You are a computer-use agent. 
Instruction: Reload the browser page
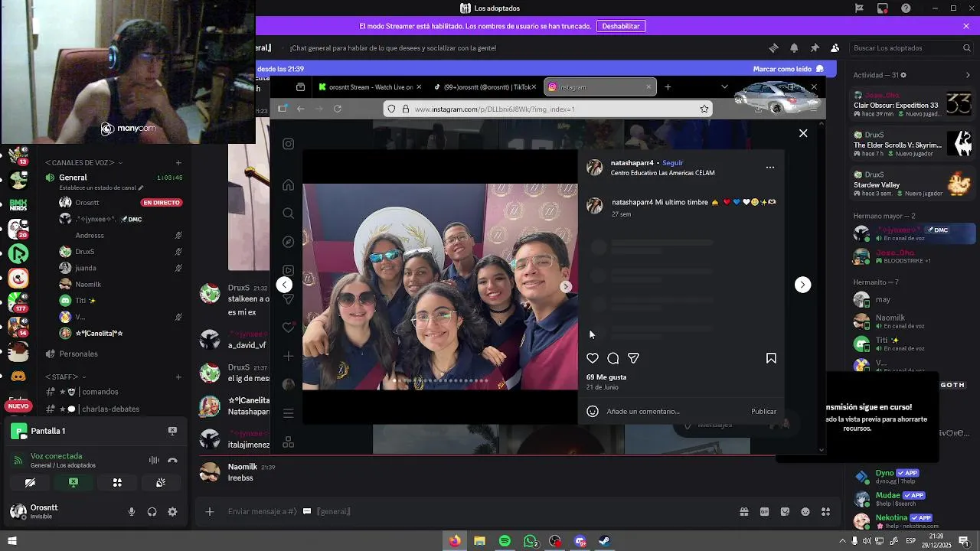338,109
